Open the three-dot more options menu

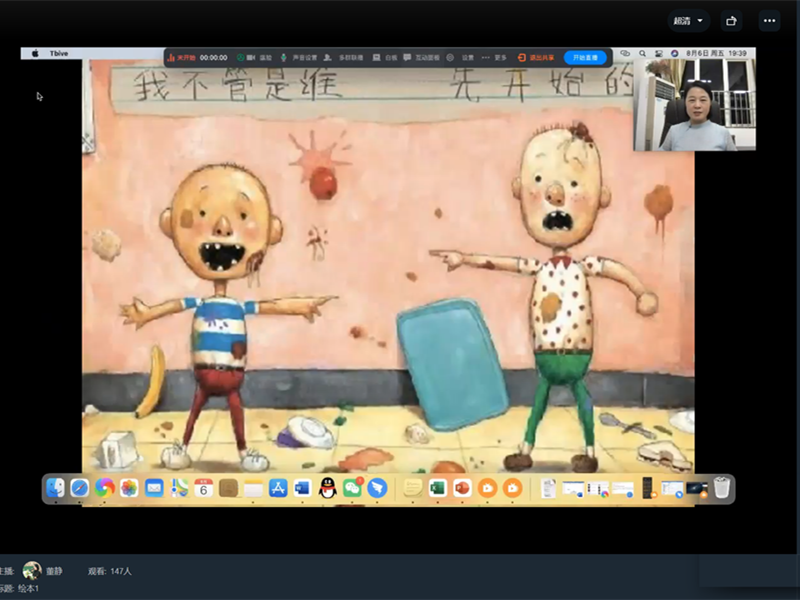(x=769, y=21)
